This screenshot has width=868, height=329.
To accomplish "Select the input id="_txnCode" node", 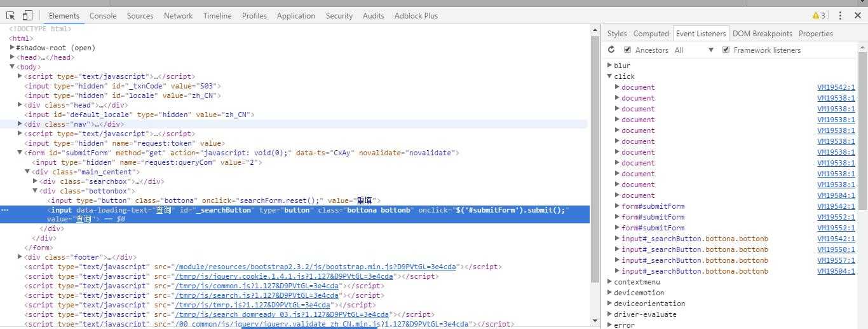I will pyautogui.click(x=123, y=86).
